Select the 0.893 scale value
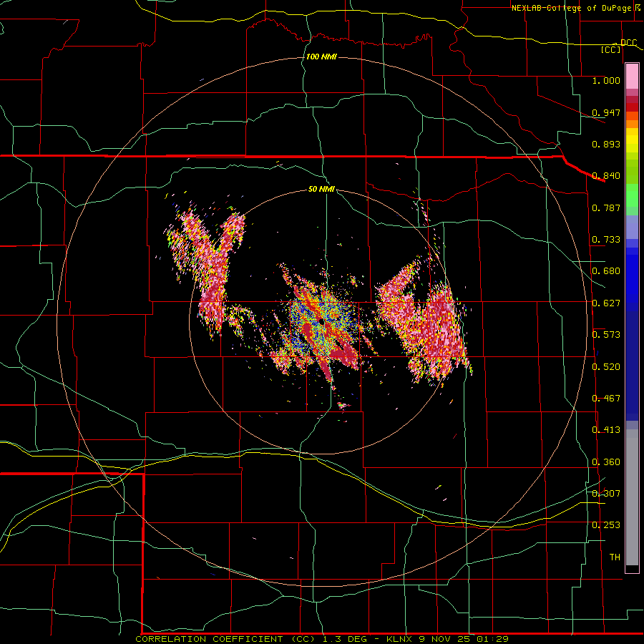This screenshot has height=644, width=644. click(x=606, y=144)
